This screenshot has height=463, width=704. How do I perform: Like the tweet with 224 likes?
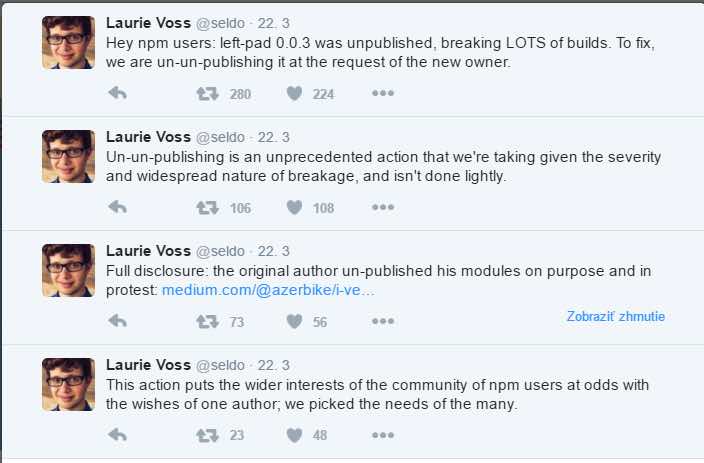click(x=294, y=94)
